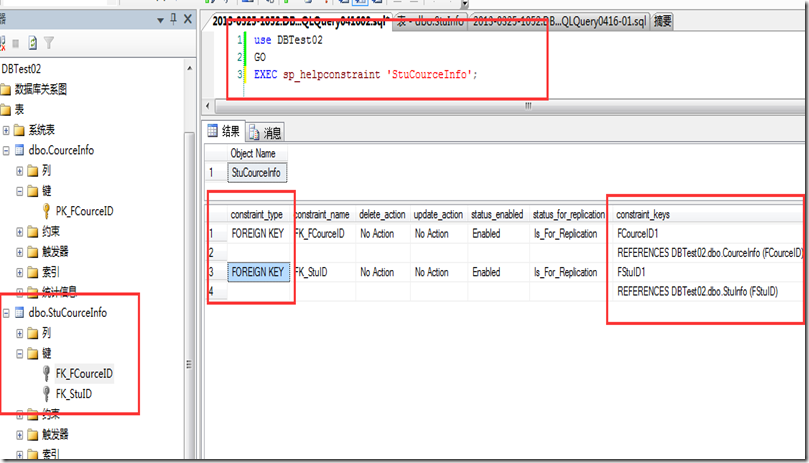
Task: Expand the 列 folder under dbo.StuCourceInfo
Action: [20, 333]
